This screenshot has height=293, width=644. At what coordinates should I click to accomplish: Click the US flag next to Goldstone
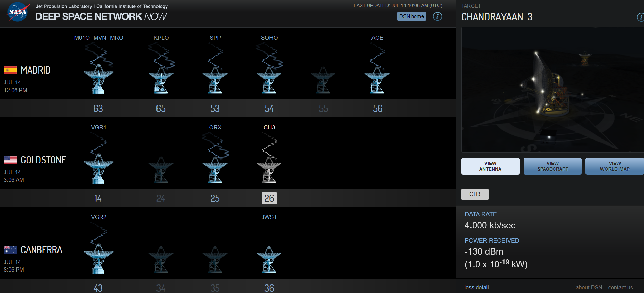click(x=10, y=160)
